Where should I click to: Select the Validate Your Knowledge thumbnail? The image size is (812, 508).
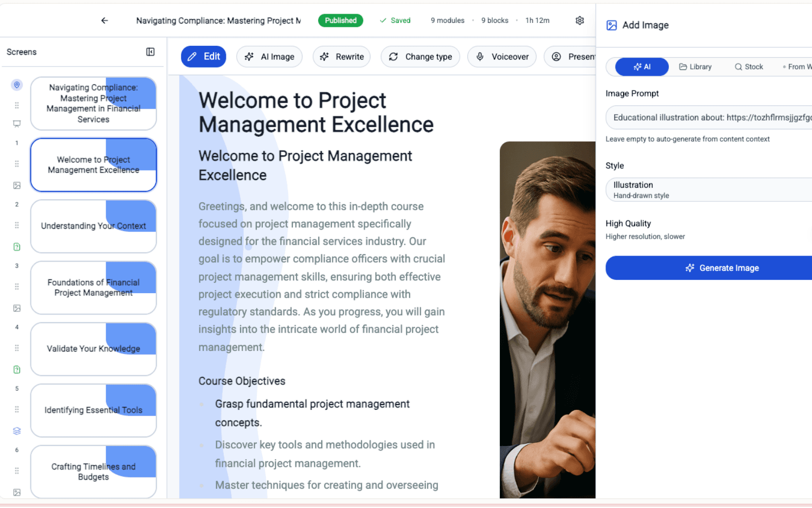93,349
